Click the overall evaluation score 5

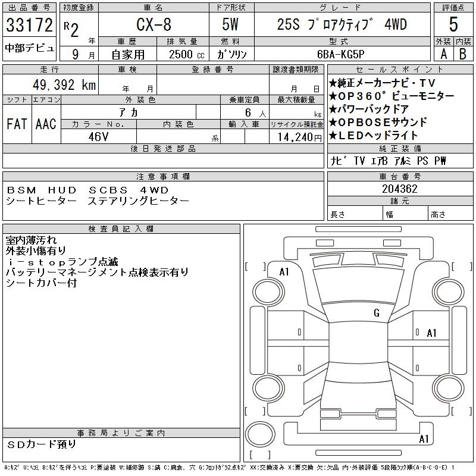tap(453, 24)
